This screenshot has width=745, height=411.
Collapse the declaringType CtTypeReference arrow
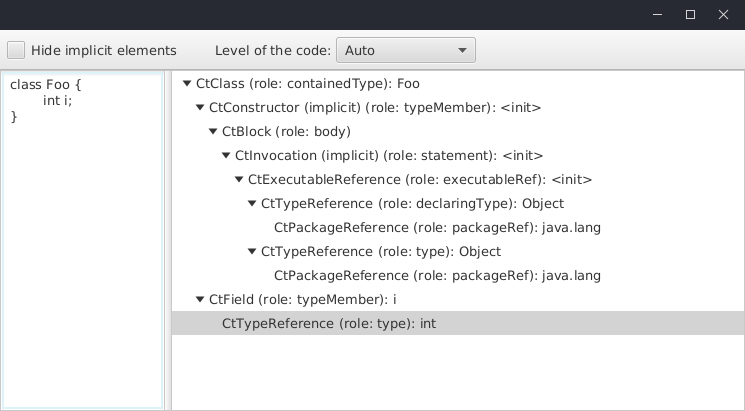(x=252, y=204)
